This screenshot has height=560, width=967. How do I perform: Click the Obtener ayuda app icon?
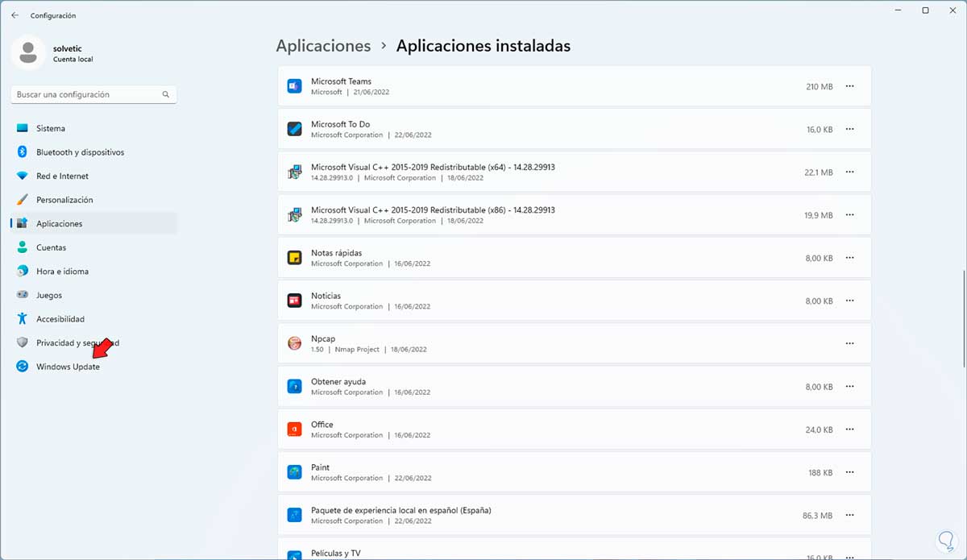294,387
